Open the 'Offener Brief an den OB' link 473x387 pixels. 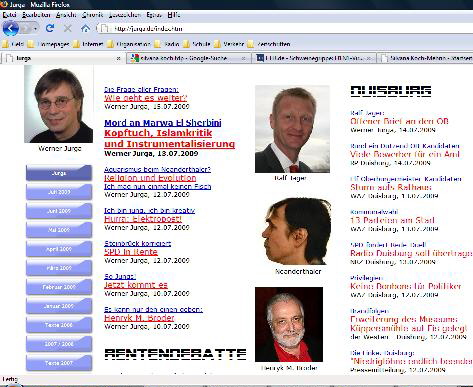tap(399, 121)
